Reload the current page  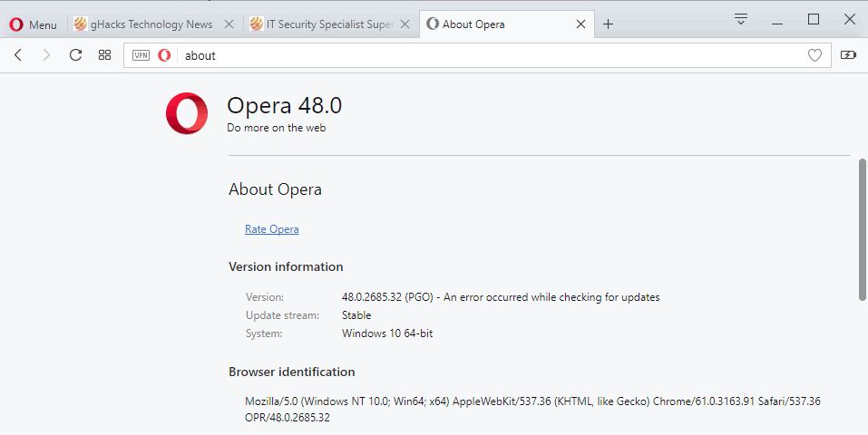[x=75, y=54]
